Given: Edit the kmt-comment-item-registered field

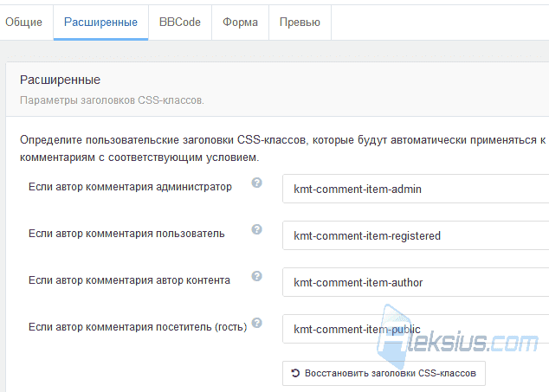Looking at the screenshot, I should [x=416, y=235].
